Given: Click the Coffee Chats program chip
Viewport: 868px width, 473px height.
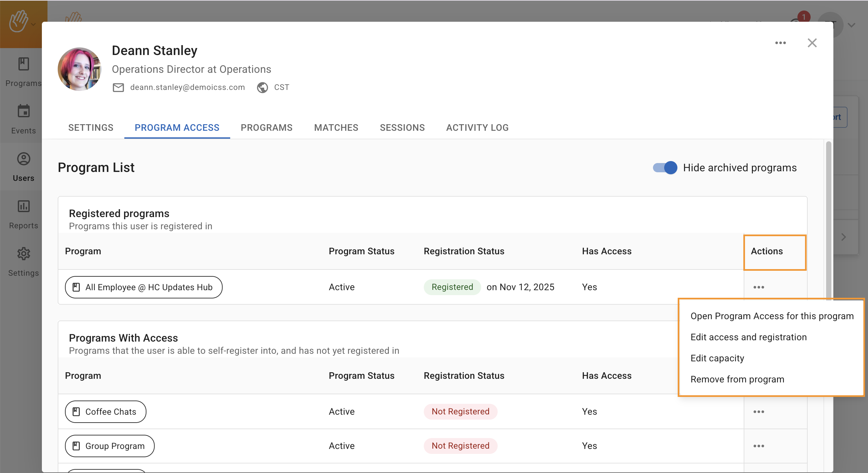Looking at the screenshot, I should click(106, 411).
